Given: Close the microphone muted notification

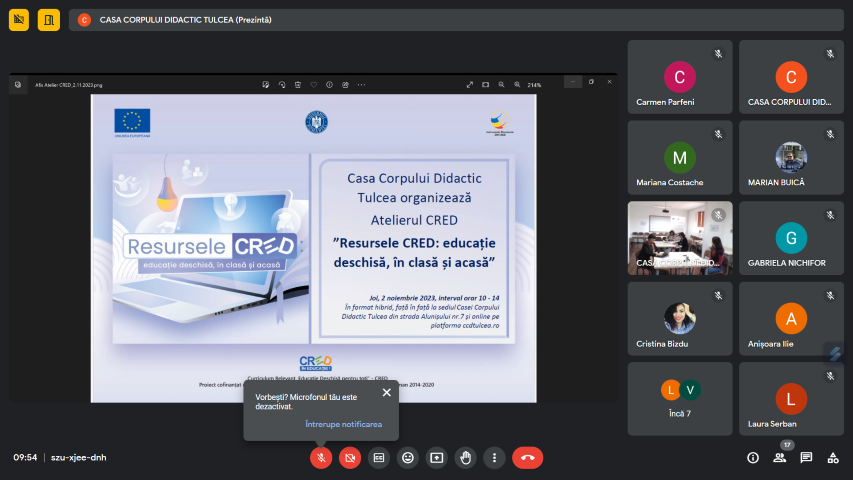Looking at the screenshot, I should point(386,393).
